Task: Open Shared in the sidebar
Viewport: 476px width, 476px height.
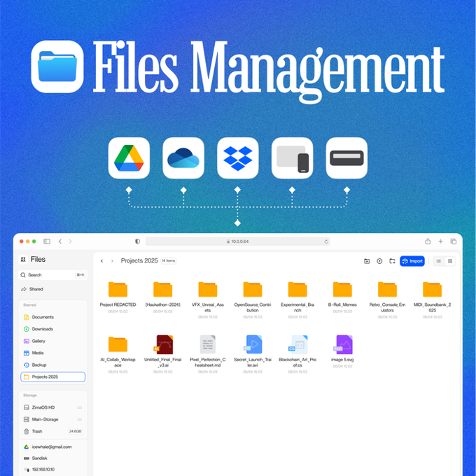Action: 32,289
